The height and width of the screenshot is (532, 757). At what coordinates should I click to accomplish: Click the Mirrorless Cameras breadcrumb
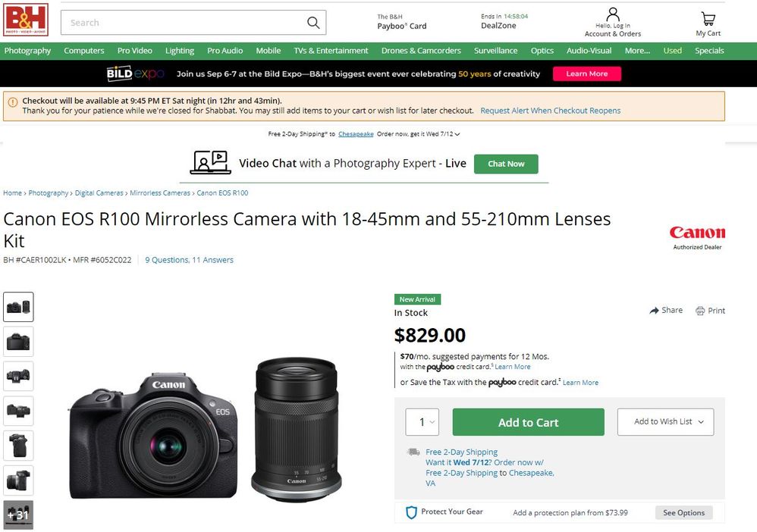point(160,193)
